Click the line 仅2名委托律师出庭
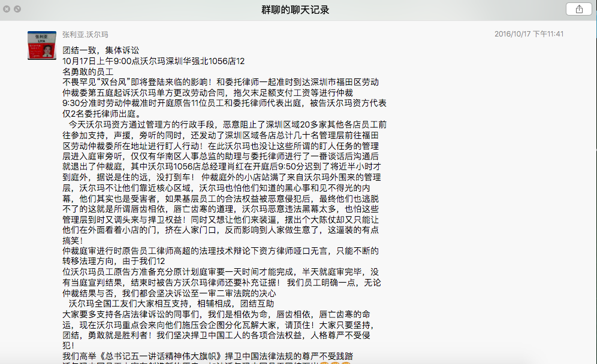 [102, 114]
